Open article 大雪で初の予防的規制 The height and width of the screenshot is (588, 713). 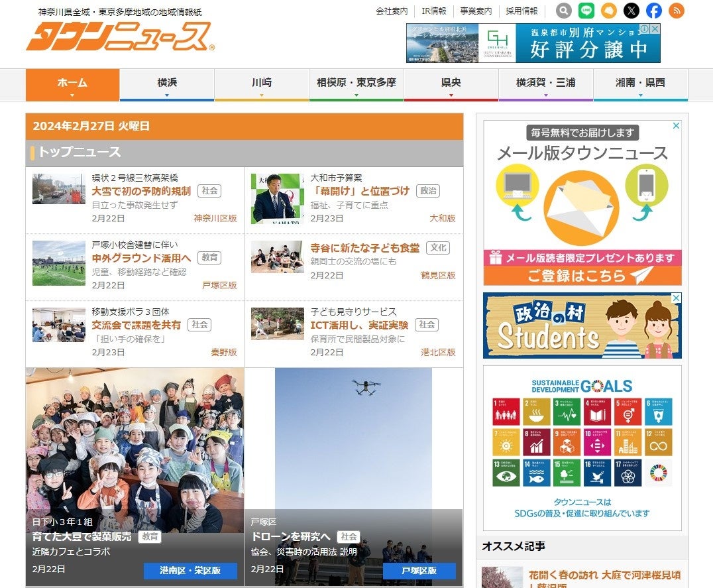[x=141, y=191]
